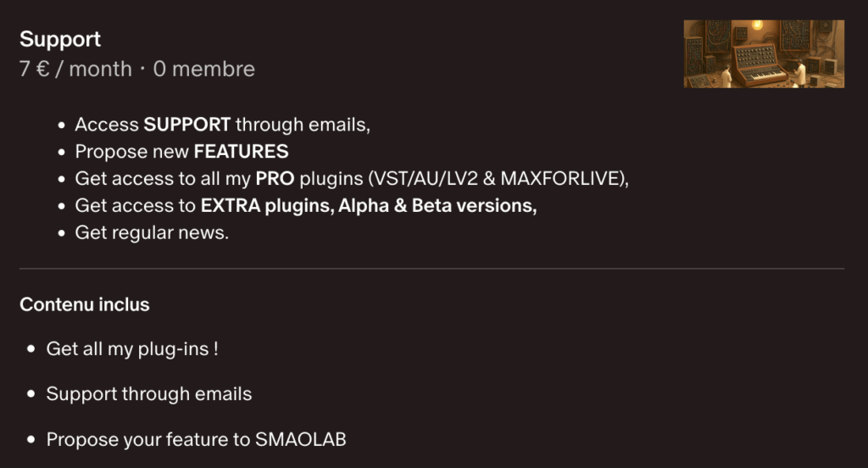This screenshot has width=868, height=468.
Task: Click the bullet beside "Get regular news"
Action: click(x=61, y=233)
